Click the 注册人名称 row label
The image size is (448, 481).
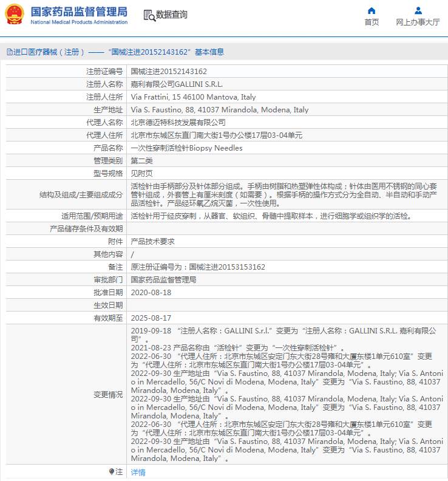click(104, 84)
